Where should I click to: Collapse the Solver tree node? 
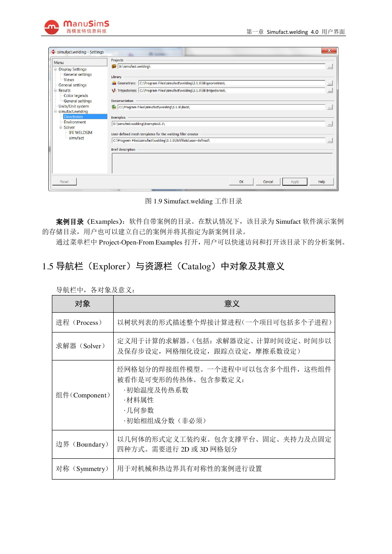click(x=61, y=127)
